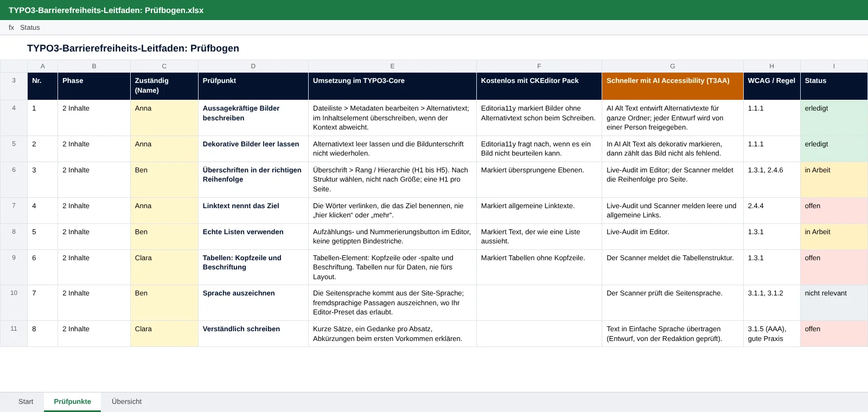868x412 pixels.
Task: Select 'Tabellen: Kopfzeile und Beschriftung' cell
Action: (253, 267)
